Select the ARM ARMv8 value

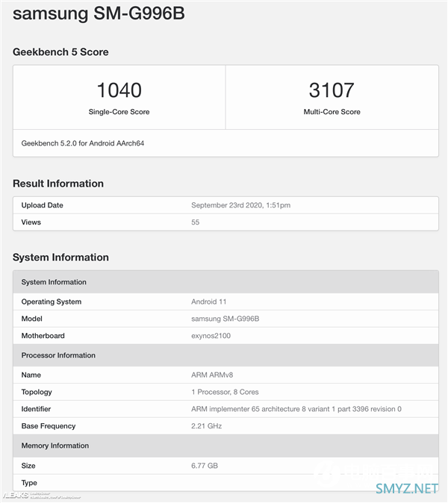212,375
